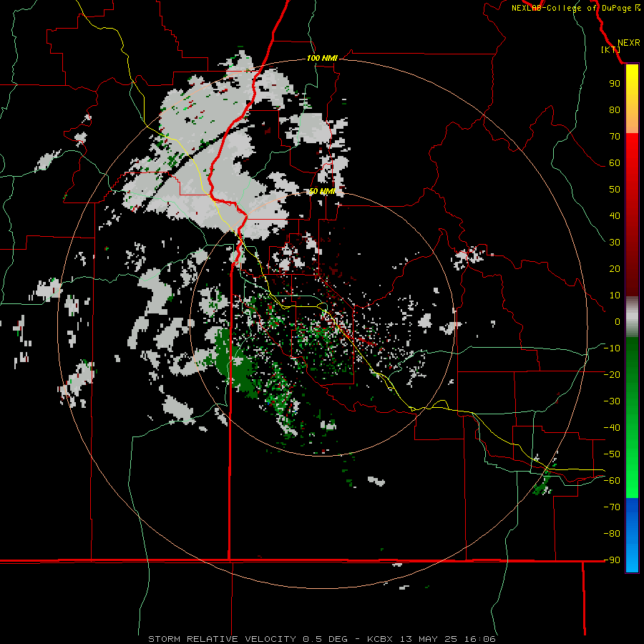Click the 100 NMI range ring label

[322, 58]
